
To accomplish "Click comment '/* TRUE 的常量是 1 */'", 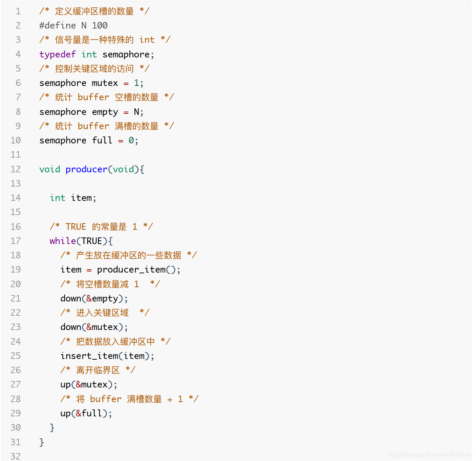I will coord(102,227).
